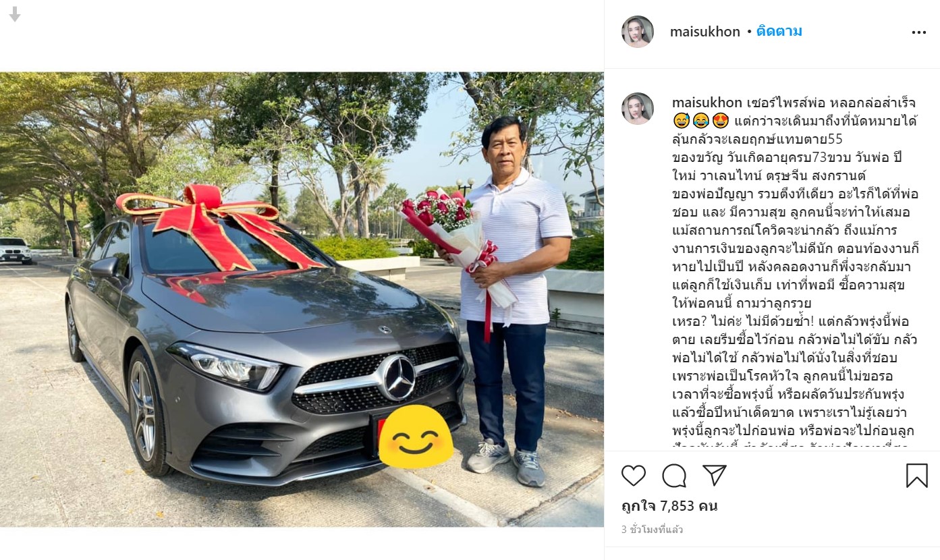Viewport: 940px width, 560px height.
Task: Click the smiley emoji sticker on photo
Action: (x=415, y=437)
